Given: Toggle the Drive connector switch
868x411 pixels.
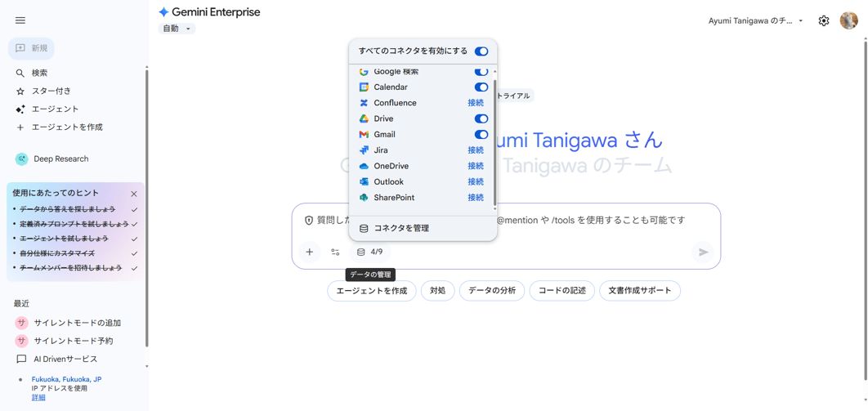Looking at the screenshot, I should point(481,119).
